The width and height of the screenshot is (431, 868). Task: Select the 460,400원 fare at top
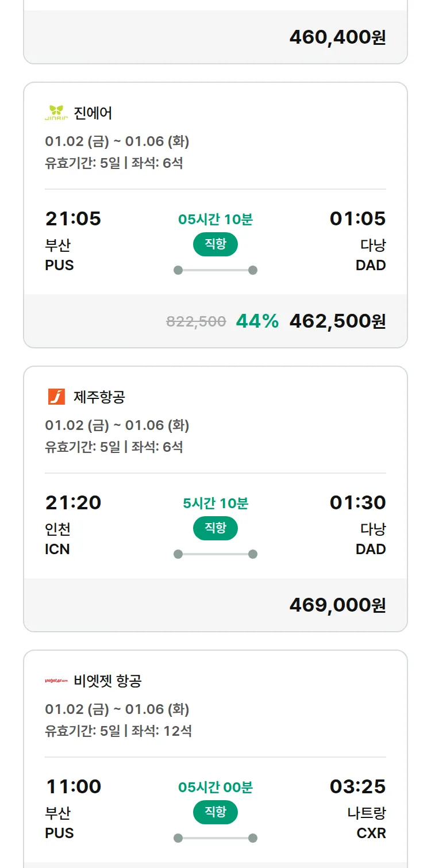(x=337, y=37)
